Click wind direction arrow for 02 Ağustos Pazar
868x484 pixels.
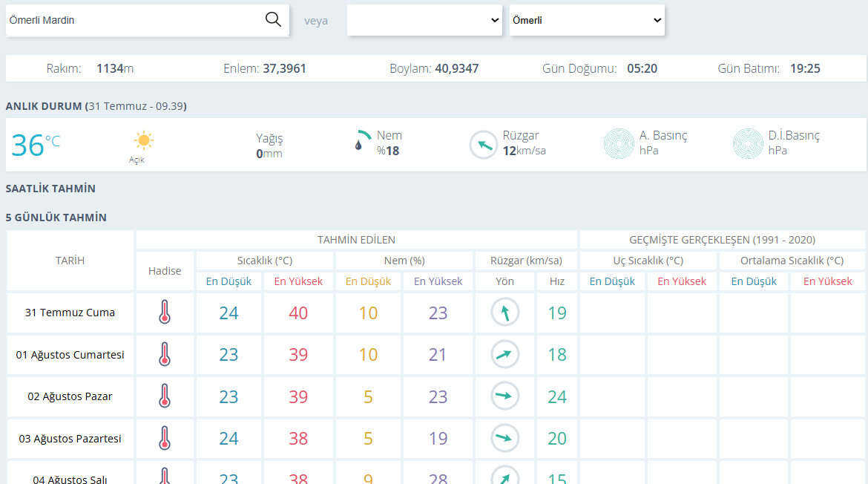point(505,396)
